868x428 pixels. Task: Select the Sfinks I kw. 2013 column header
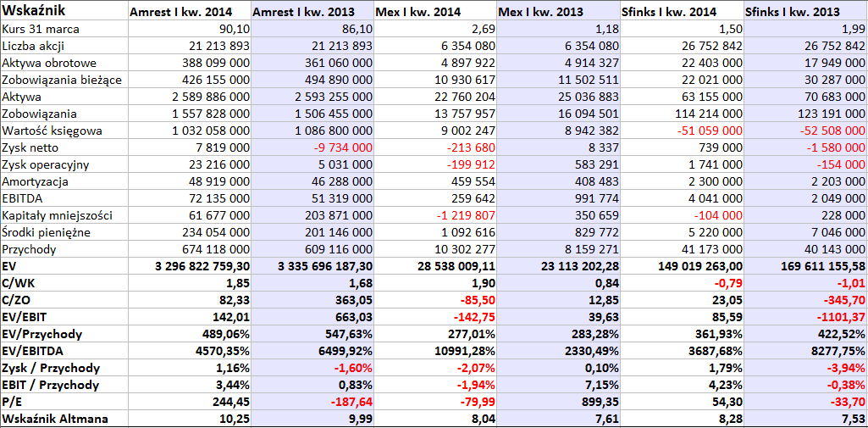point(806,10)
